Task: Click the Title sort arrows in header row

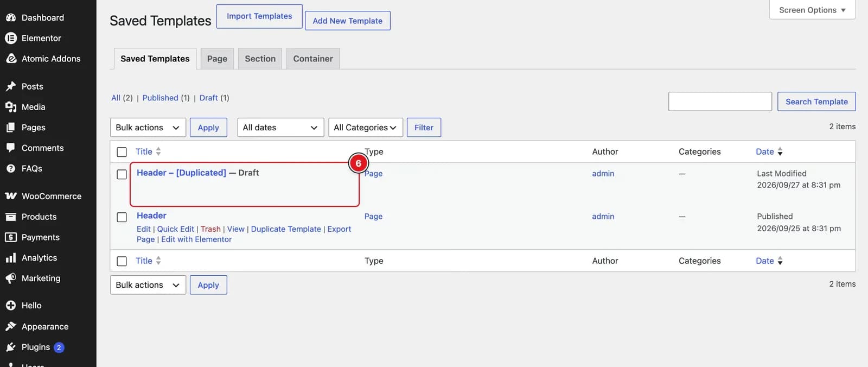Action: pyautogui.click(x=158, y=151)
